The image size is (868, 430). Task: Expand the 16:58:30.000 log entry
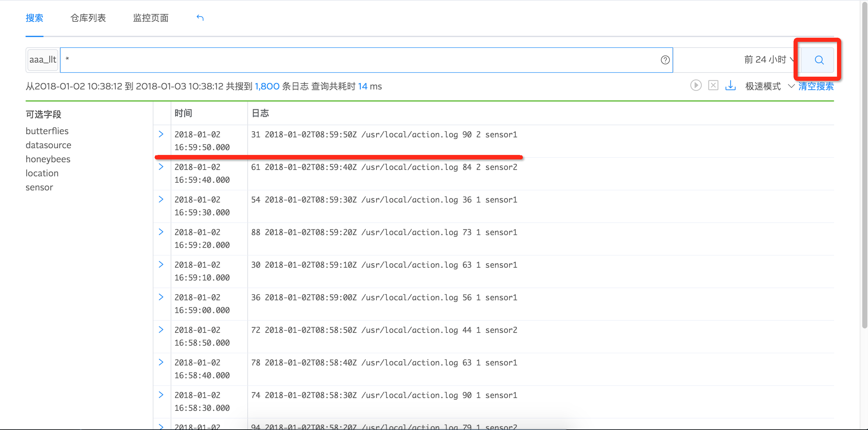click(x=161, y=395)
